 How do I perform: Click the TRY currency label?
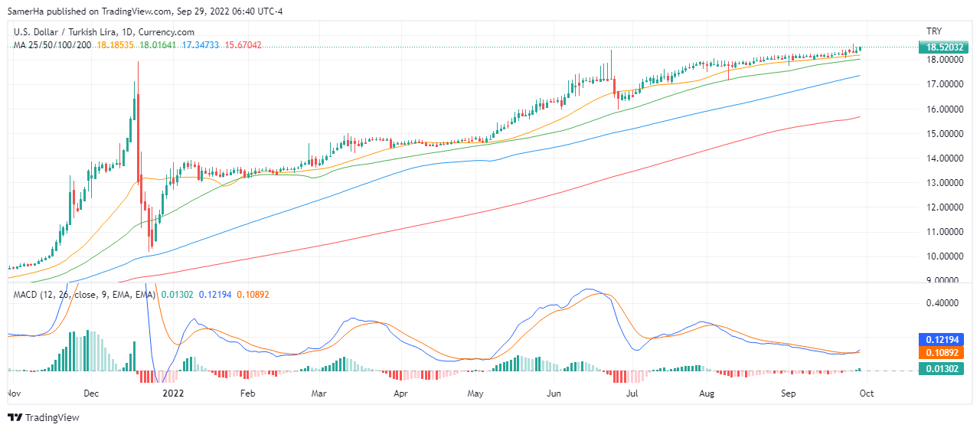[x=933, y=31]
